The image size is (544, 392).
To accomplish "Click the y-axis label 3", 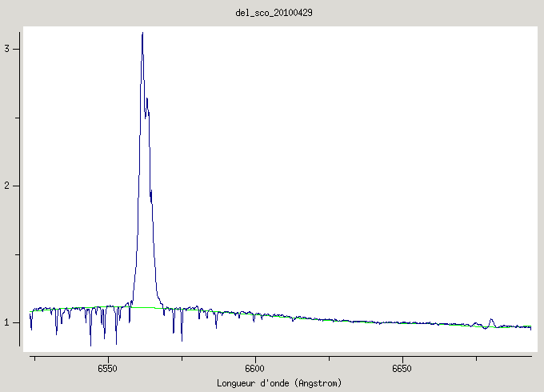I will (x=7, y=49).
